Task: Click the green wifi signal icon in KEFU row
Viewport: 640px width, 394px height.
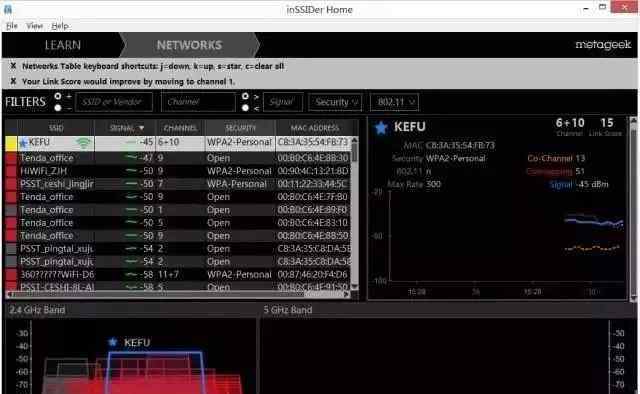Action: tap(83, 142)
